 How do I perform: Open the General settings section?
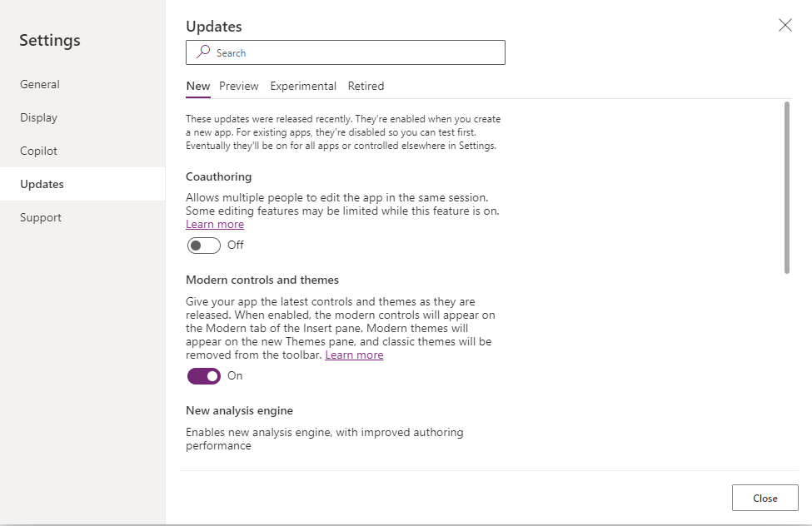[x=39, y=84]
